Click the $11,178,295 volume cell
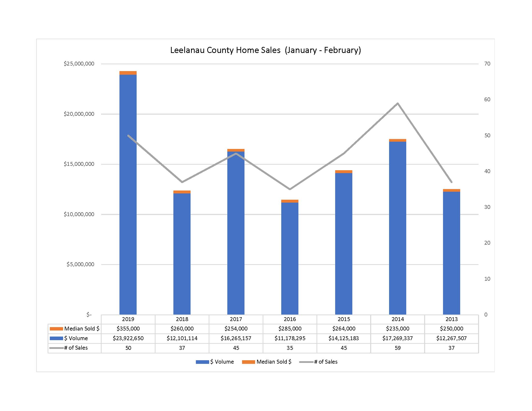This screenshot has height=411, width=532. (290, 338)
